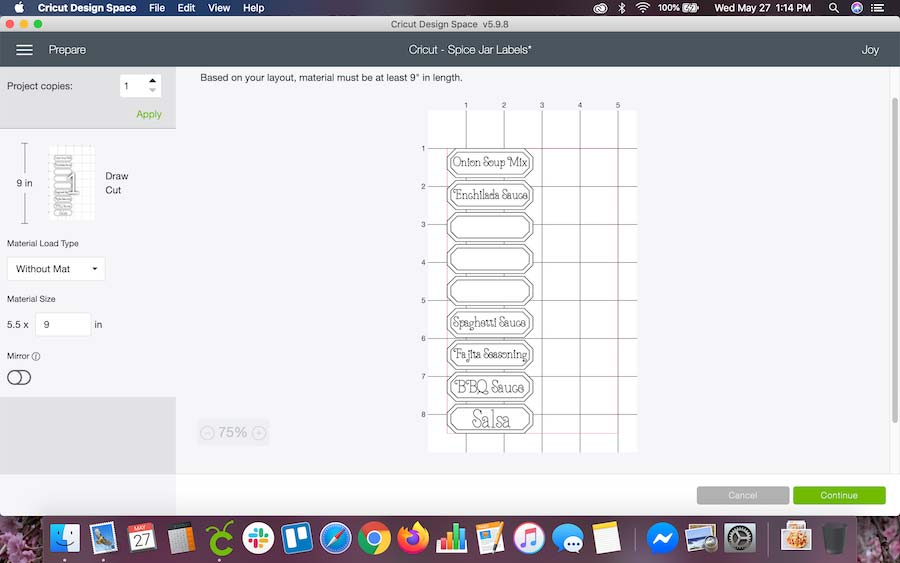This screenshot has width=900, height=563.
Task: Open the Edit menu
Action: coord(186,7)
